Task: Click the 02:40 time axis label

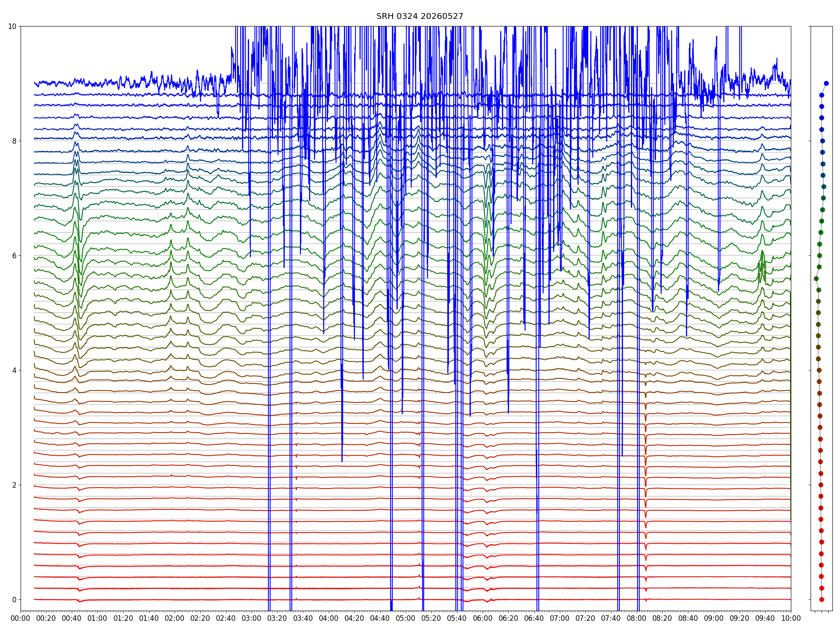Action: [x=226, y=619]
